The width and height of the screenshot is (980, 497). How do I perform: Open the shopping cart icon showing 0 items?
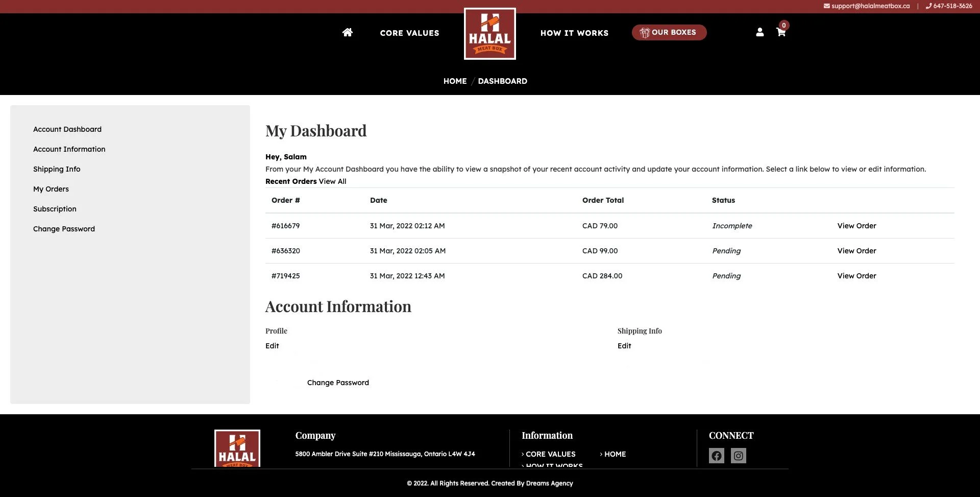[x=781, y=32]
